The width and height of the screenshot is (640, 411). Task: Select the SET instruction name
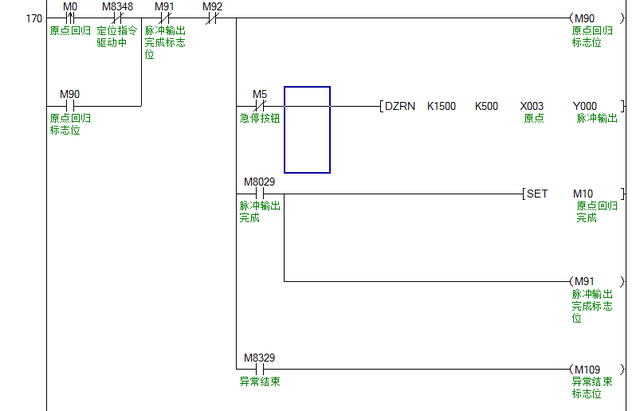pyautogui.click(x=537, y=194)
